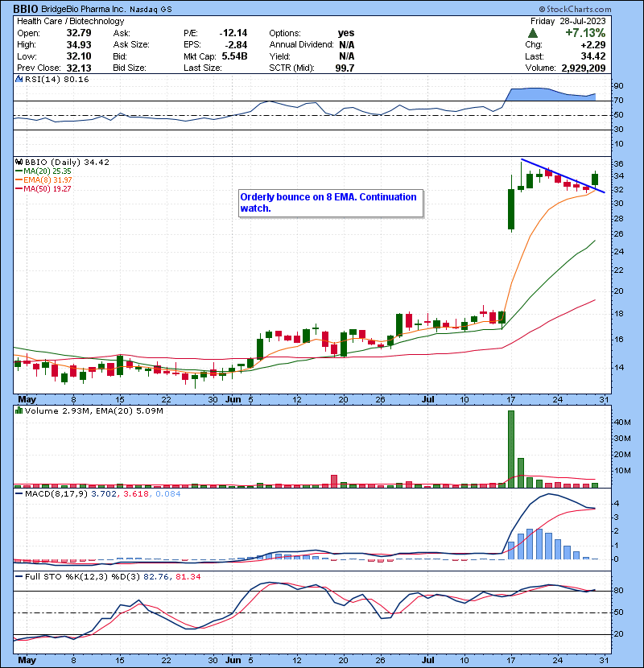644x668 pixels.
Task: Click the Chg value +2.29
Action: [593, 45]
